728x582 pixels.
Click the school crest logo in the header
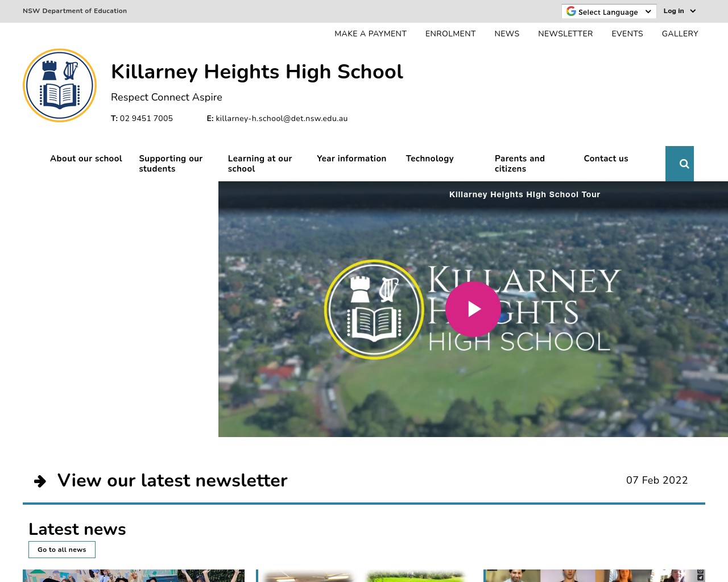coord(60,85)
